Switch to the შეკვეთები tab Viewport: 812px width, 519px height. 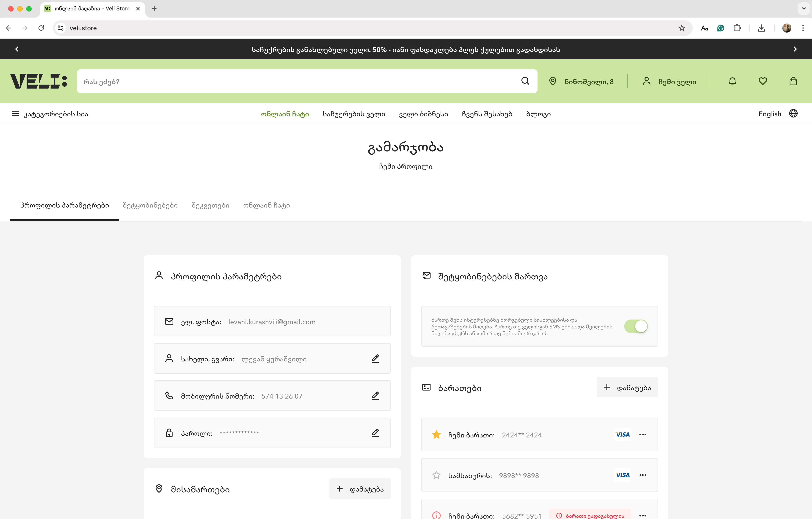tap(210, 205)
